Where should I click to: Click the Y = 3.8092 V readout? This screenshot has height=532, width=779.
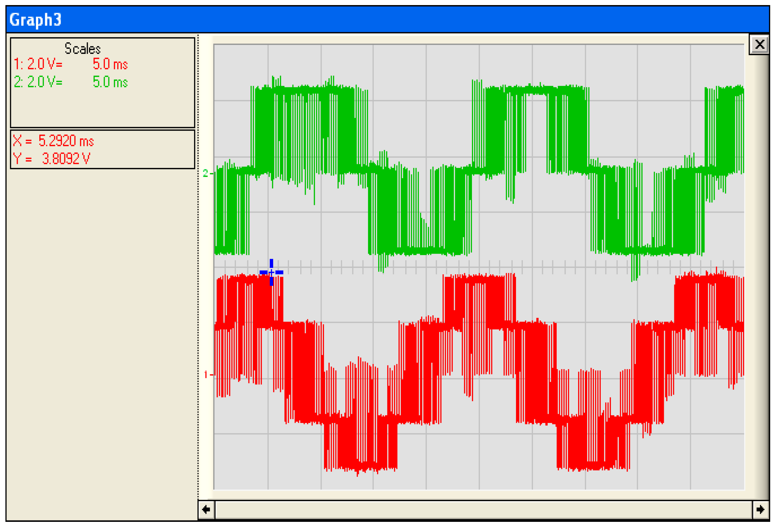(52, 158)
